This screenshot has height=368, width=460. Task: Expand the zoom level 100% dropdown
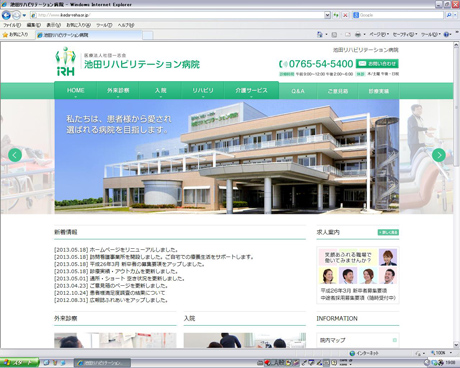pyautogui.click(x=451, y=353)
